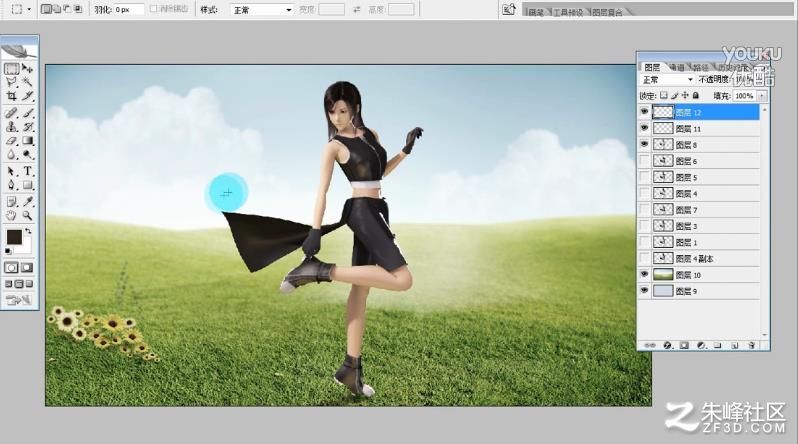Switch to the 图层 Layers tab
The width and height of the screenshot is (798, 444).
point(652,67)
